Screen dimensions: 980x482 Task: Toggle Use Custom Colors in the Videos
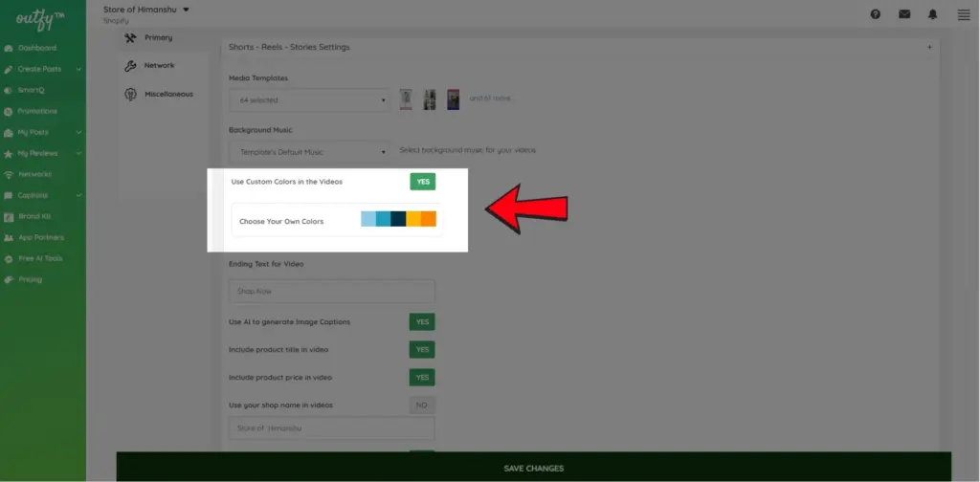pos(422,182)
